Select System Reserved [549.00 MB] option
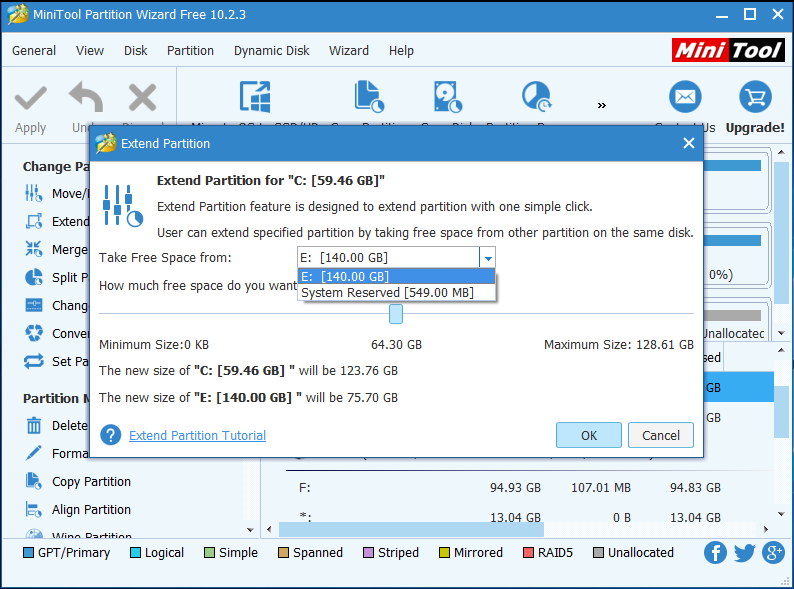Screen dimensions: 794x589 [x=396, y=293]
